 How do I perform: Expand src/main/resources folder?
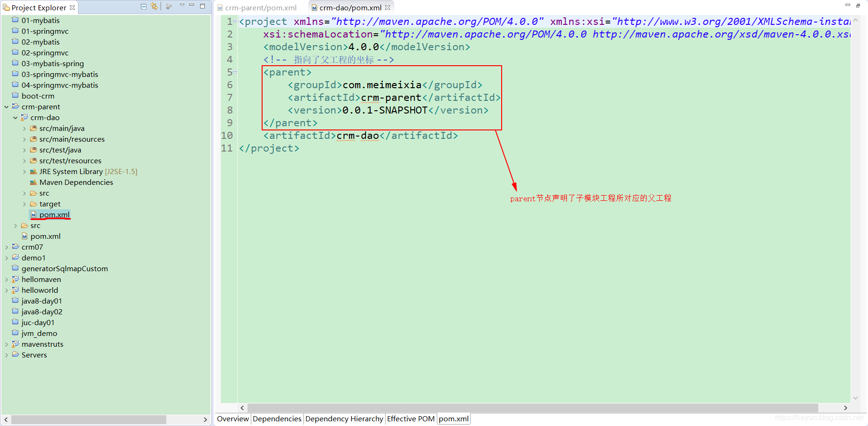[24, 139]
